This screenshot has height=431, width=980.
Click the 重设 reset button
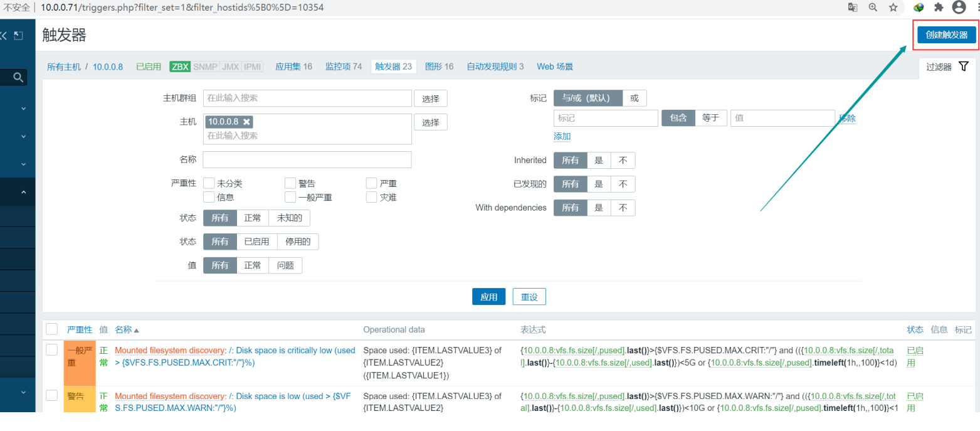[529, 297]
